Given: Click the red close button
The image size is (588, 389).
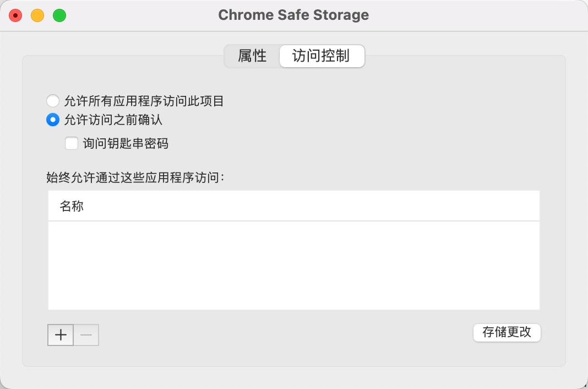Looking at the screenshot, I should [15, 15].
